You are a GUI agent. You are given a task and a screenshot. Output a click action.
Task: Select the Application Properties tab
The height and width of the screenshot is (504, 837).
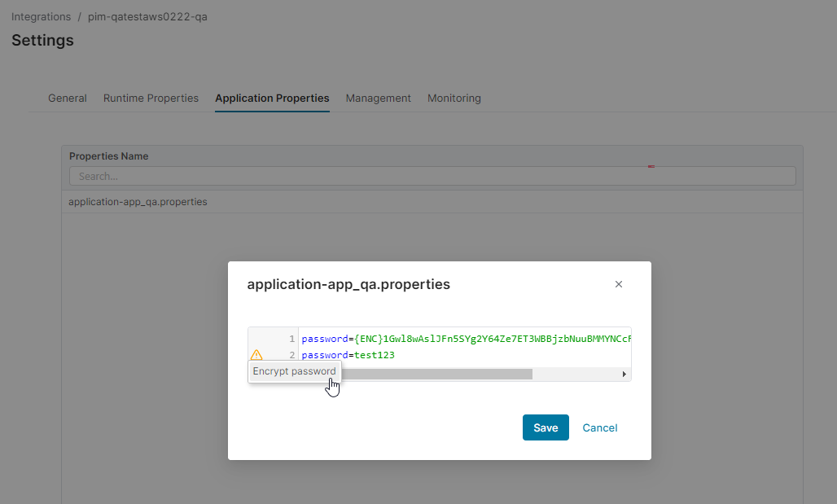272,98
